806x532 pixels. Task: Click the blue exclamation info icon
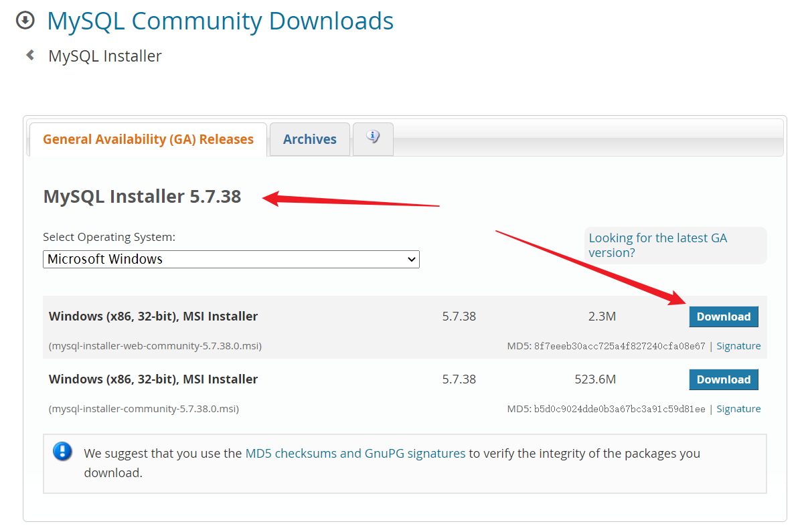pos(62,451)
